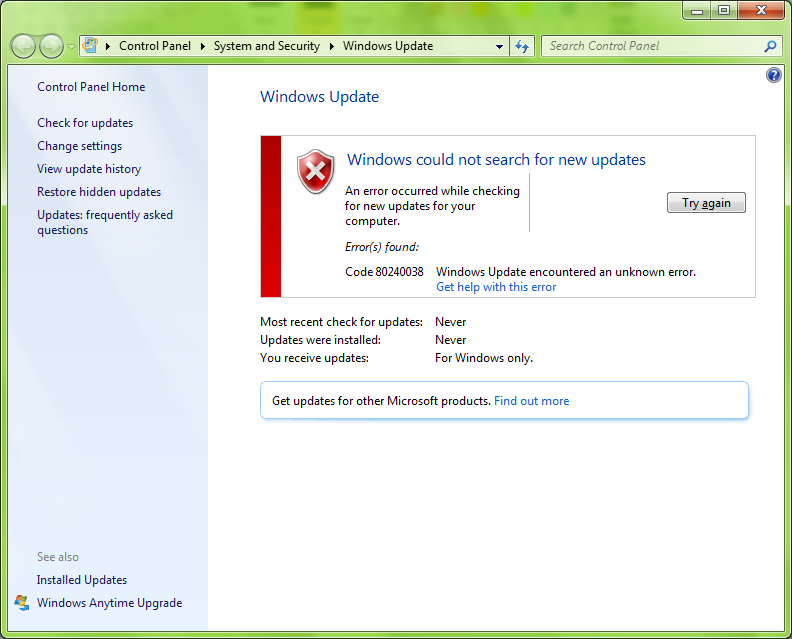The height and width of the screenshot is (639, 792).
Task: Open Windows Anytime Upgrade link
Action: [x=109, y=603]
